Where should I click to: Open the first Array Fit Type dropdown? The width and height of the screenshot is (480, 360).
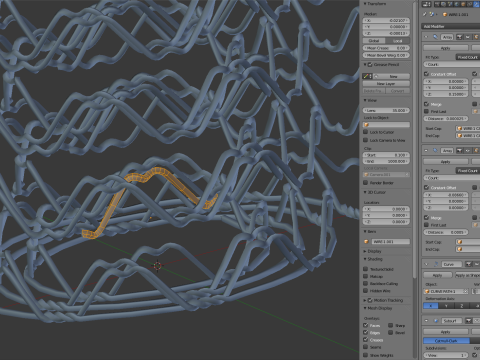pos(468,57)
